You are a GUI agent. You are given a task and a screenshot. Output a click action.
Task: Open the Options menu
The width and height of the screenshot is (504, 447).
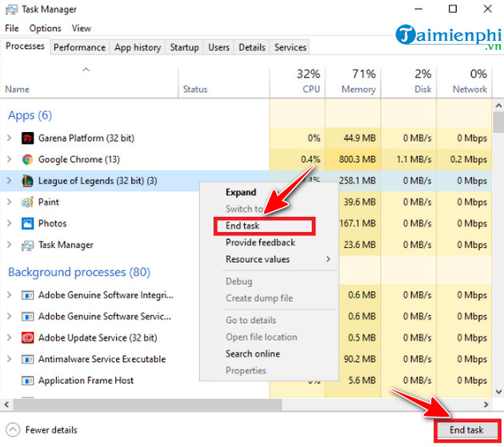[x=45, y=28]
